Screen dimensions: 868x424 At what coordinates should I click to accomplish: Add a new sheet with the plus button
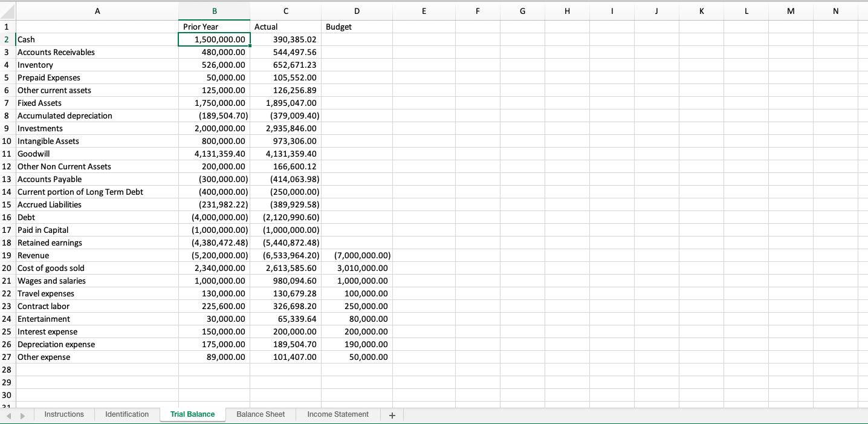pos(392,415)
